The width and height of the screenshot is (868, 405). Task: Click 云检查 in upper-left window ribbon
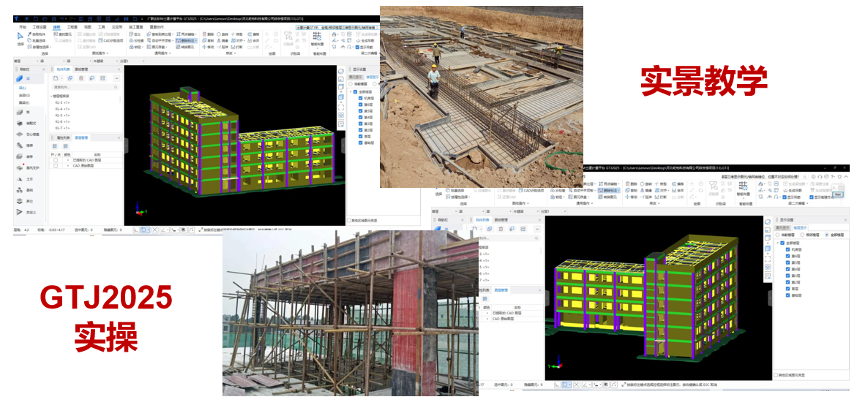tap(137, 40)
